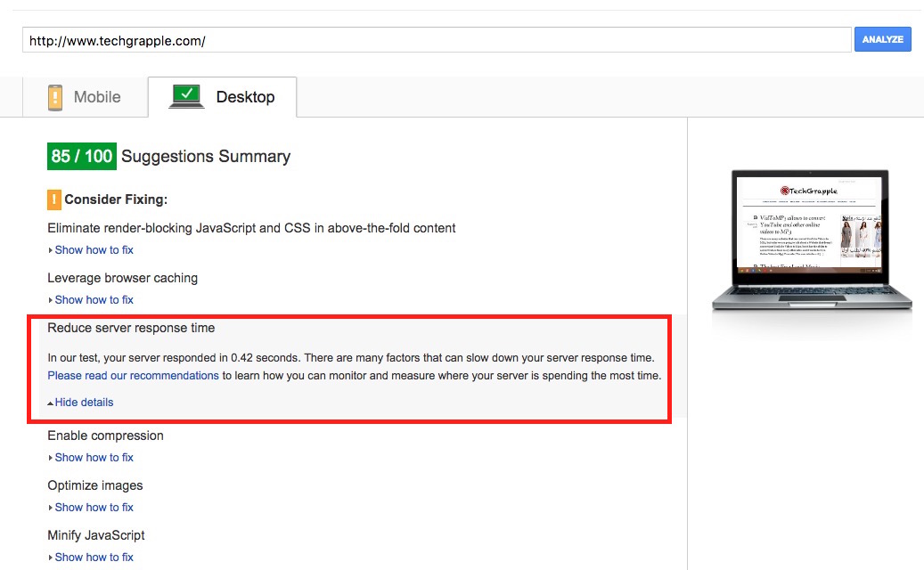Expand how to fix render-blocking JavaScript
This screenshot has width=924, height=570.
(94, 250)
